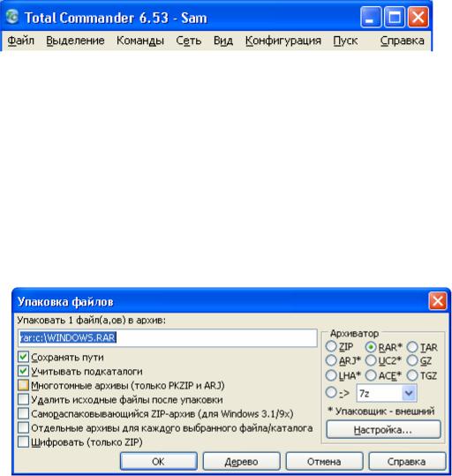Image resolution: width=452 pixels, height=476 pixels.
Task: Click the Дерево button
Action: tap(241, 461)
